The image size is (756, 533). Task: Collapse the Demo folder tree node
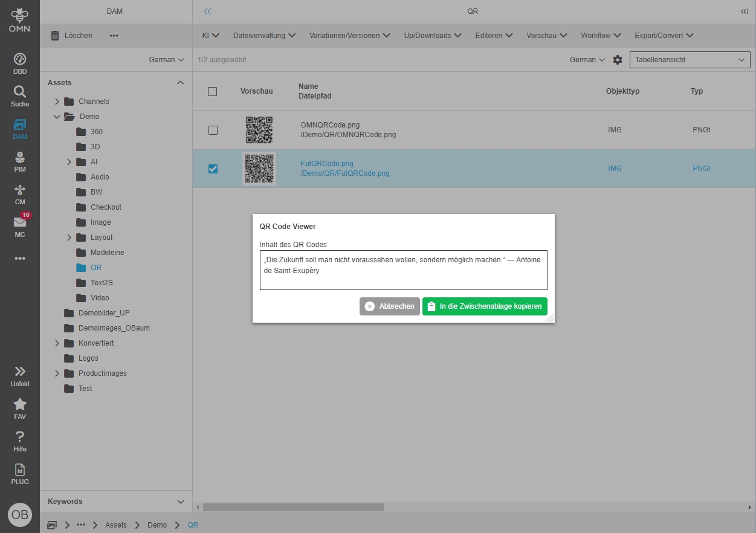(x=57, y=117)
